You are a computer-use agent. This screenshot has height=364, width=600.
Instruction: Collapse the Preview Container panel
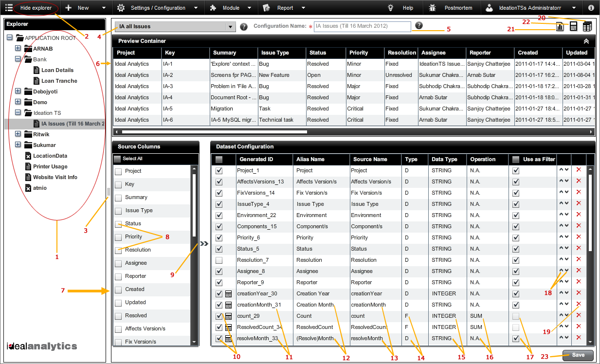tap(586, 41)
